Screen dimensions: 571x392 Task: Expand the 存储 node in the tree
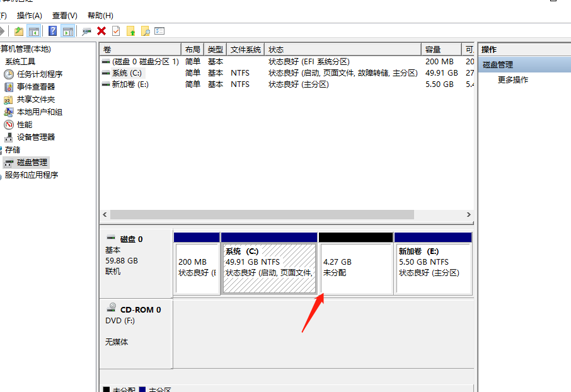click(11, 149)
